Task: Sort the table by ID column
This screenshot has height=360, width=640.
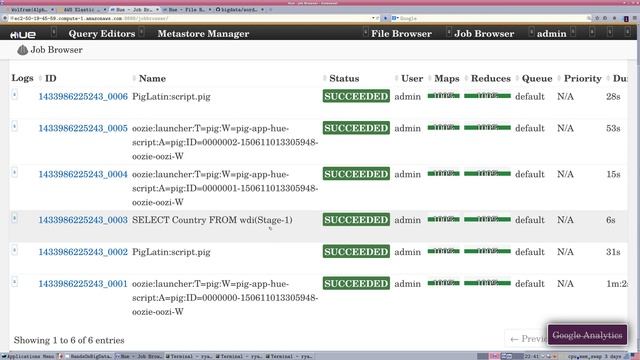Action: coord(50,78)
